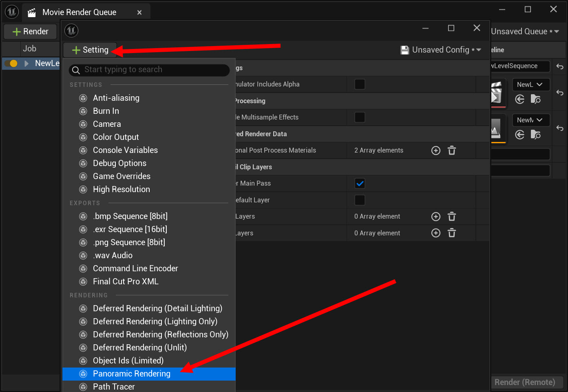The image size is (568, 392).
Task: Use selected asset for the NewL sequence
Action: (519, 99)
